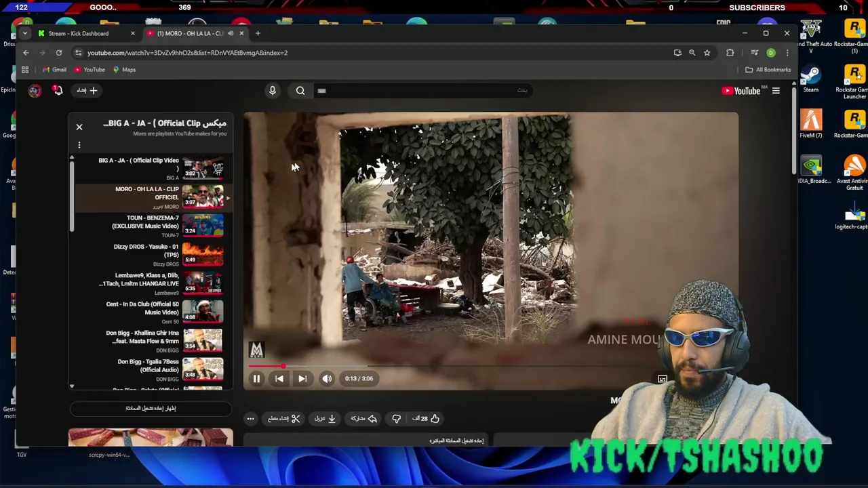Download the video with the download arrow button

tap(325, 419)
